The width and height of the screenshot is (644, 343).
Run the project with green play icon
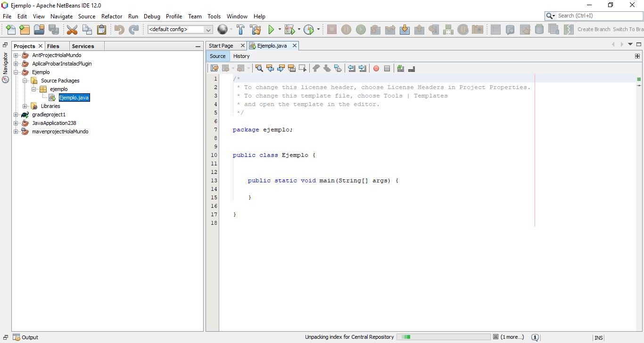pos(271,30)
